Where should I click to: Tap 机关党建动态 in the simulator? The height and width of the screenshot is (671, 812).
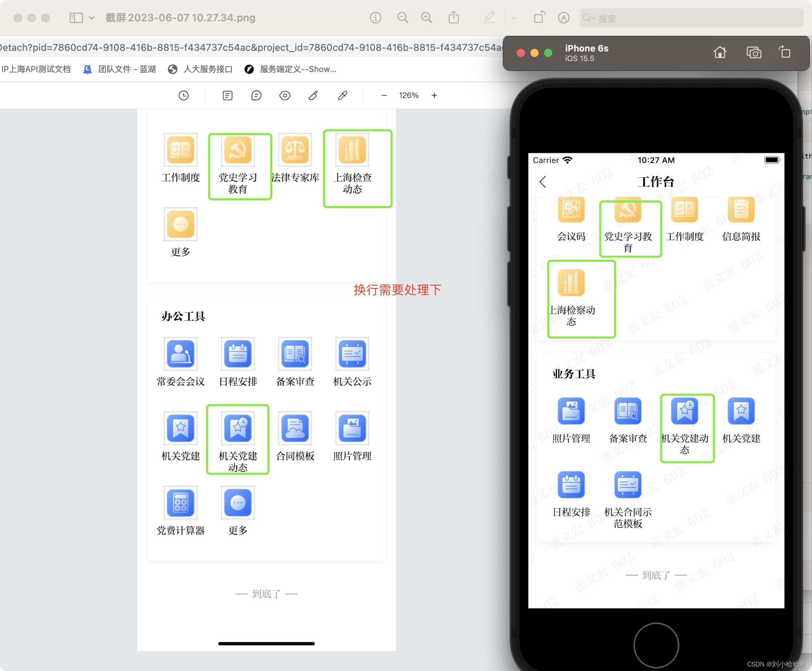pos(685,426)
